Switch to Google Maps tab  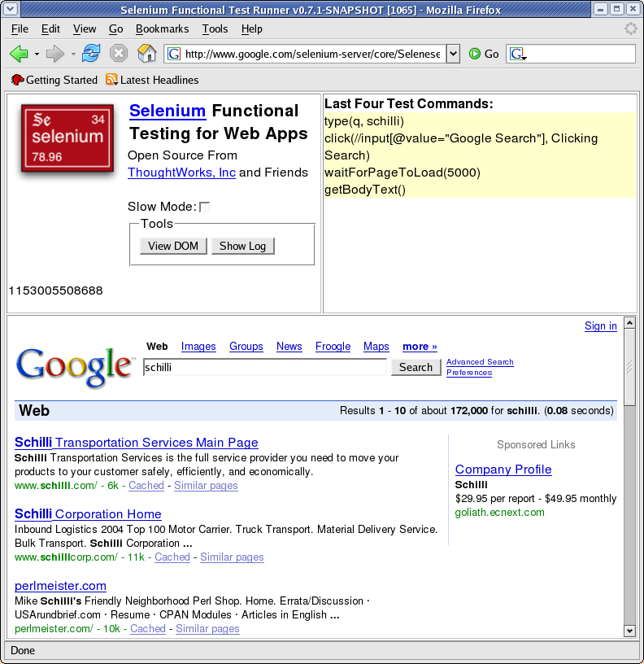pos(376,347)
